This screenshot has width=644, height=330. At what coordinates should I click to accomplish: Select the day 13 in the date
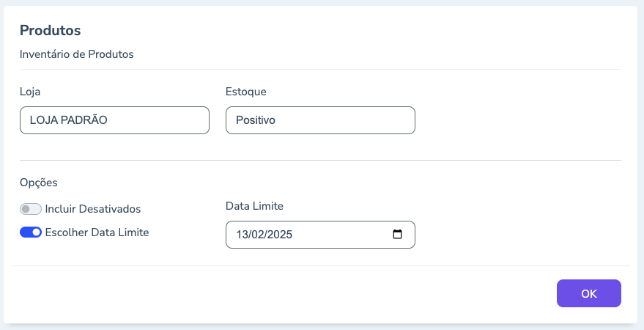tap(243, 235)
